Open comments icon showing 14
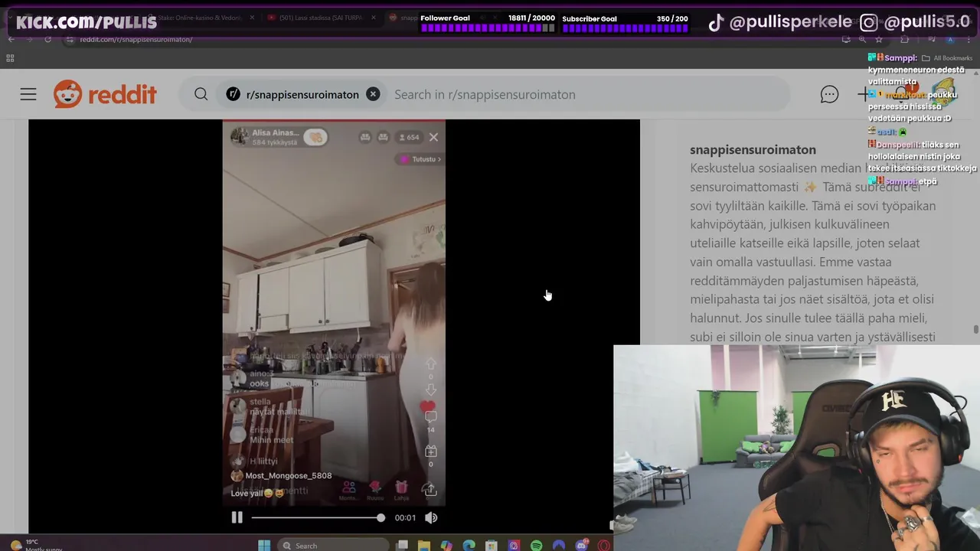This screenshot has width=980, height=551. (x=430, y=417)
